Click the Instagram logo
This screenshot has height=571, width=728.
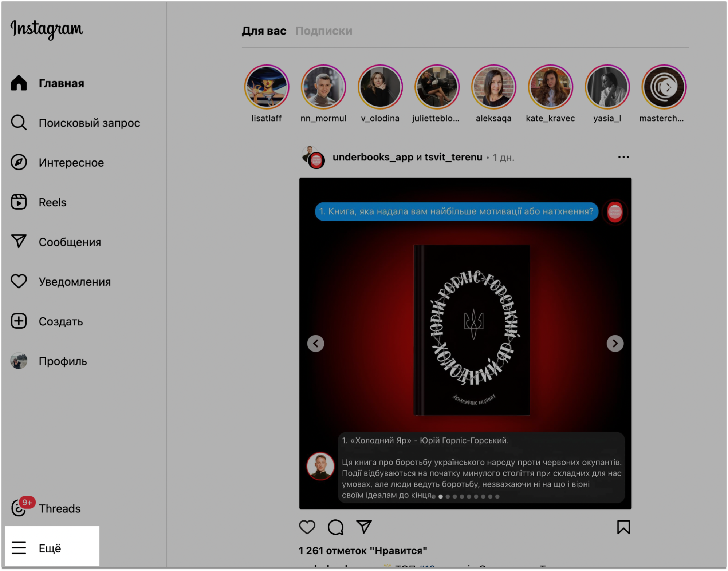(x=47, y=29)
